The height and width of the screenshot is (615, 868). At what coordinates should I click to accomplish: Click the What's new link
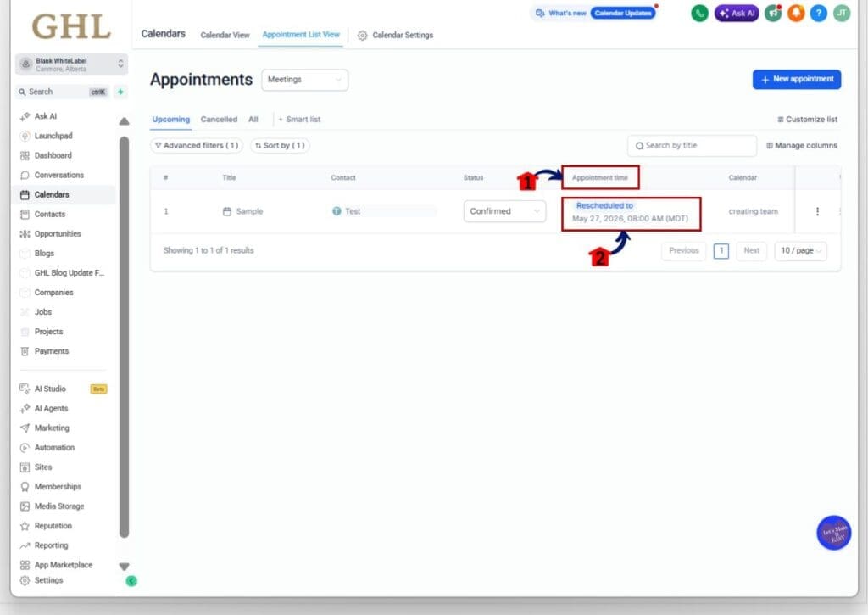pos(561,14)
